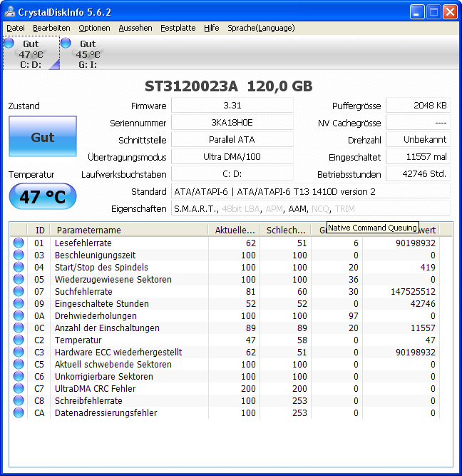Click the AAM feature label
The image size is (462, 476).
pos(297,209)
